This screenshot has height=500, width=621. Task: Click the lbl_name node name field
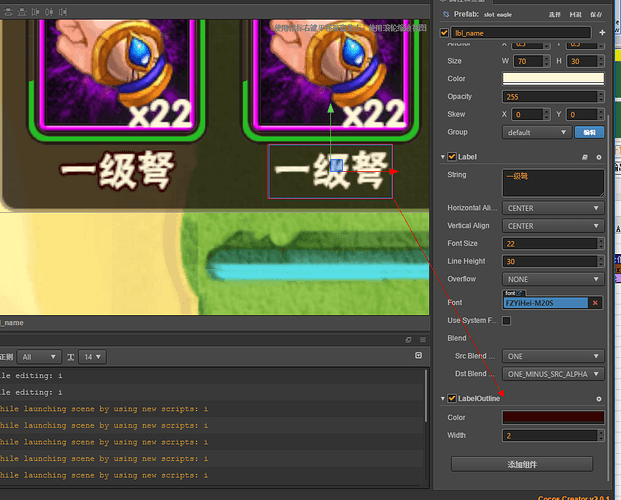click(x=521, y=33)
